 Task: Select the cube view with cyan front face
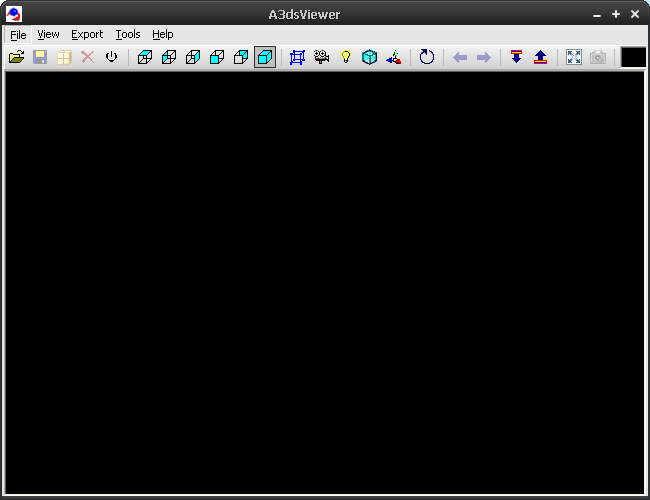click(x=217, y=57)
